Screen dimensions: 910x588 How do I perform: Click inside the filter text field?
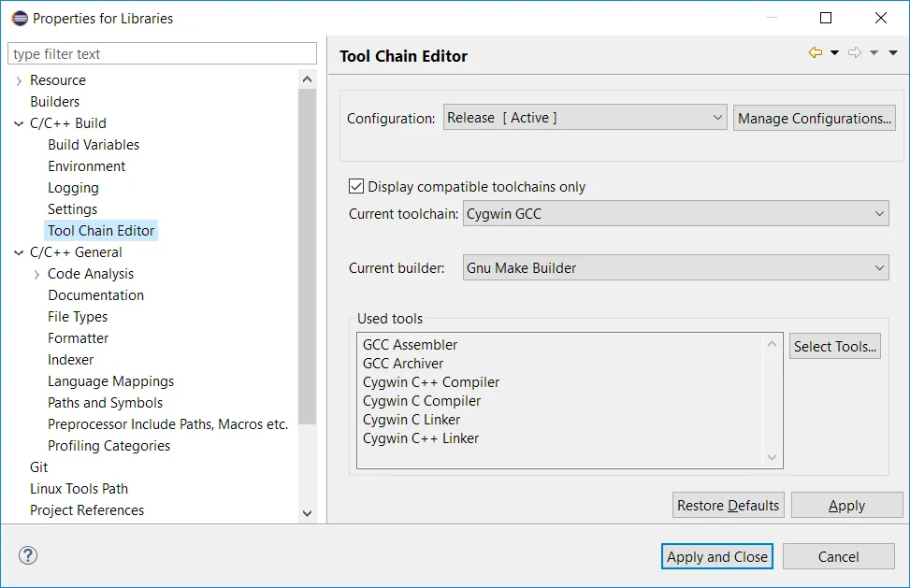click(162, 54)
